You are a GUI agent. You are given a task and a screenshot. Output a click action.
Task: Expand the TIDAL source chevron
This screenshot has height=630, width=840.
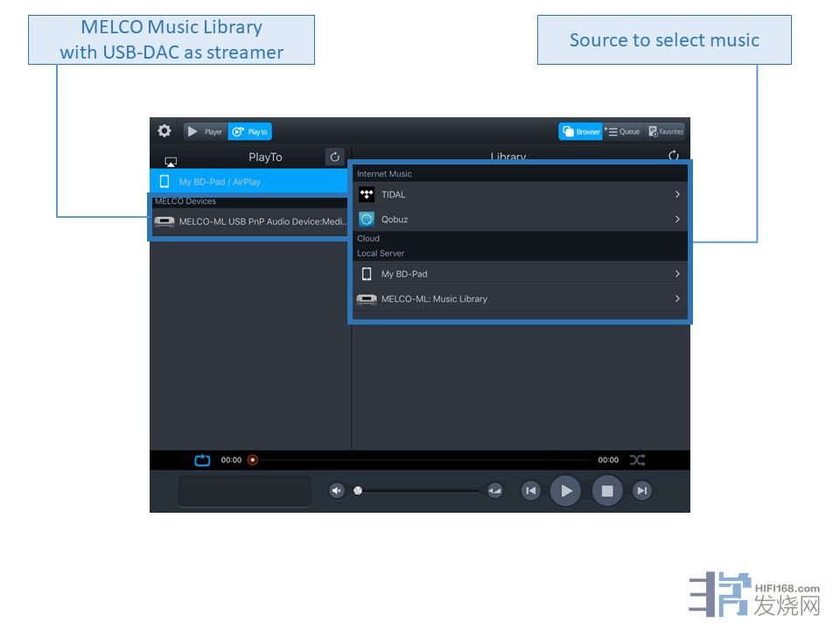pos(677,194)
